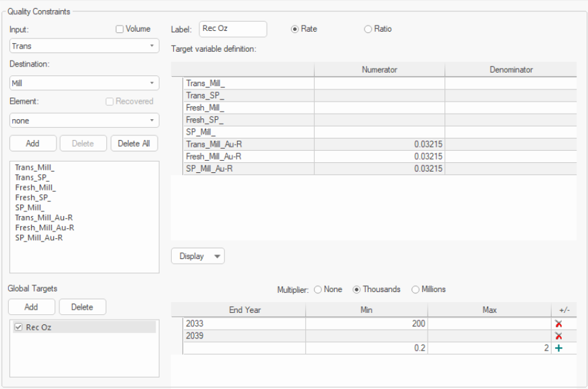The width and height of the screenshot is (588, 389).
Task: Set multiplier to None
Action: tap(318, 289)
